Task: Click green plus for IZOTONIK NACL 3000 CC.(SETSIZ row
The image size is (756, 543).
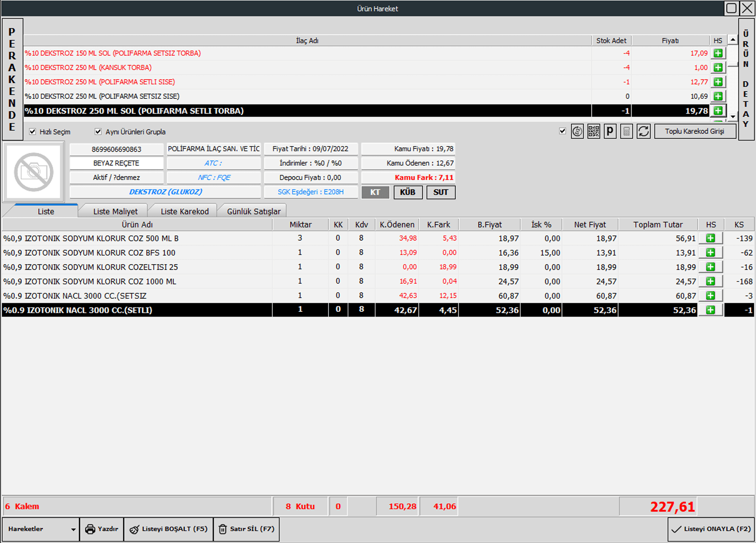Action: pyautogui.click(x=711, y=295)
